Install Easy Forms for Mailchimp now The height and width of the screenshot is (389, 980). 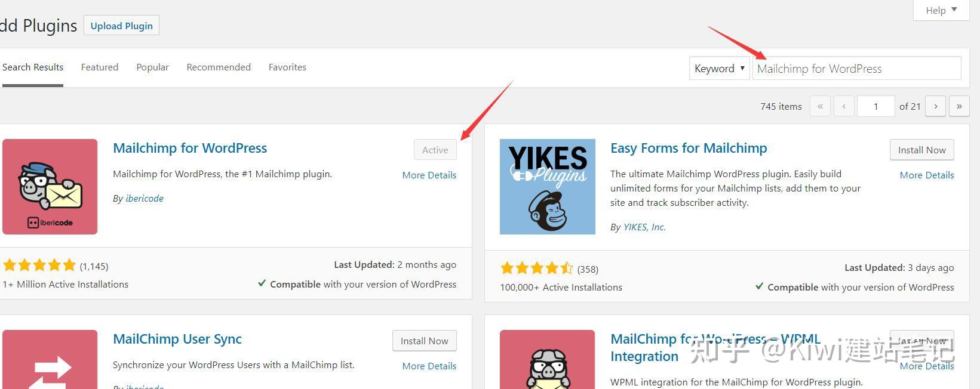click(x=921, y=150)
